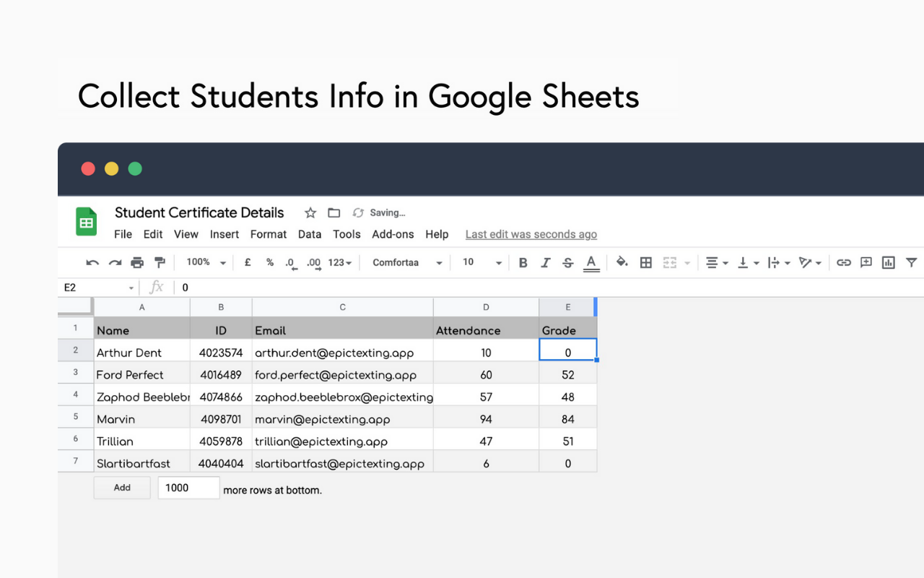This screenshot has width=924, height=578.
Task: Click the 1000 rows input field
Action: click(188, 488)
